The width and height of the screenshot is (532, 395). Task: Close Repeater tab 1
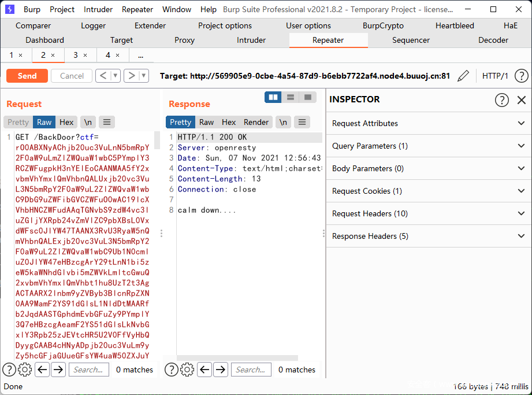(20, 56)
